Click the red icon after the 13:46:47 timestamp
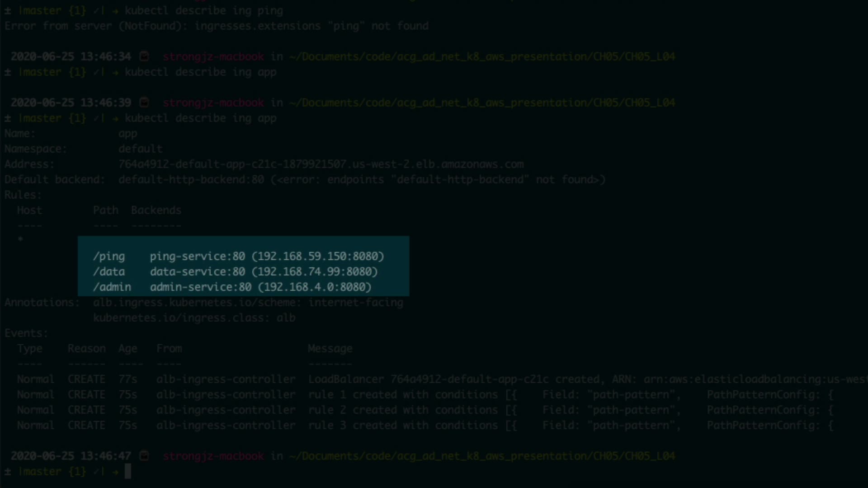This screenshot has height=488, width=868. click(144, 456)
